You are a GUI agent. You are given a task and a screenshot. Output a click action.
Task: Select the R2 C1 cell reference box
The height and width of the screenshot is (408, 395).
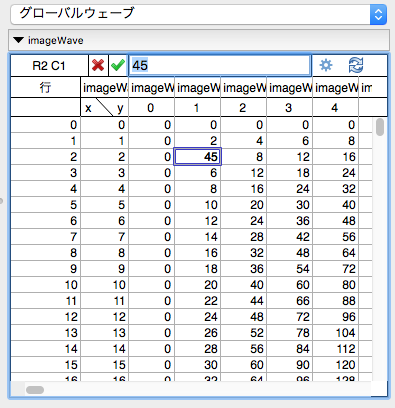[x=49, y=66]
